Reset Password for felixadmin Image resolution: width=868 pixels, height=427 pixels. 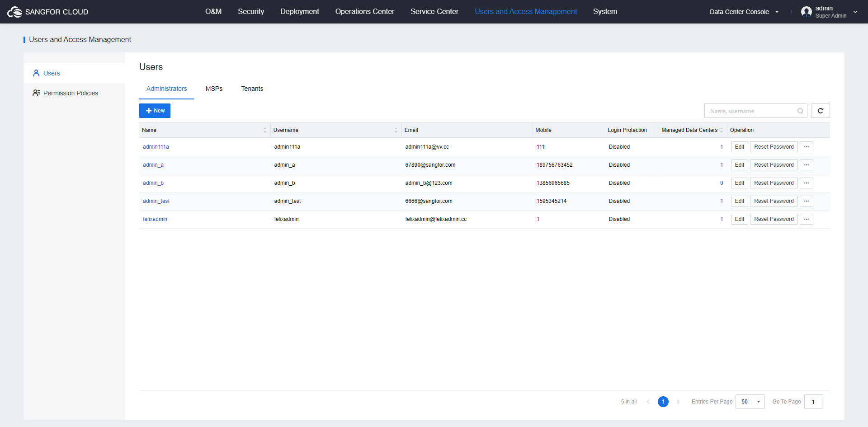click(x=774, y=219)
